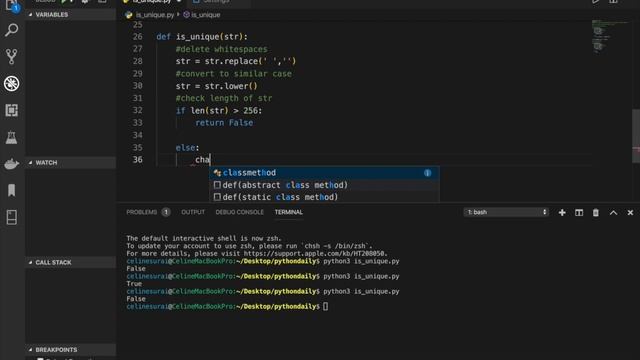Image resolution: width=640 pixels, height=360 pixels.
Task: Click line number 36 in the gutter
Action: (x=138, y=160)
